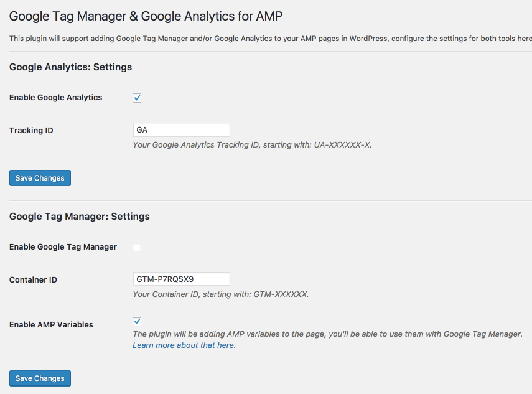The width and height of the screenshot is (532, 394).
Task: Click the 'Tracking ID' label
Action: (31, 131)
